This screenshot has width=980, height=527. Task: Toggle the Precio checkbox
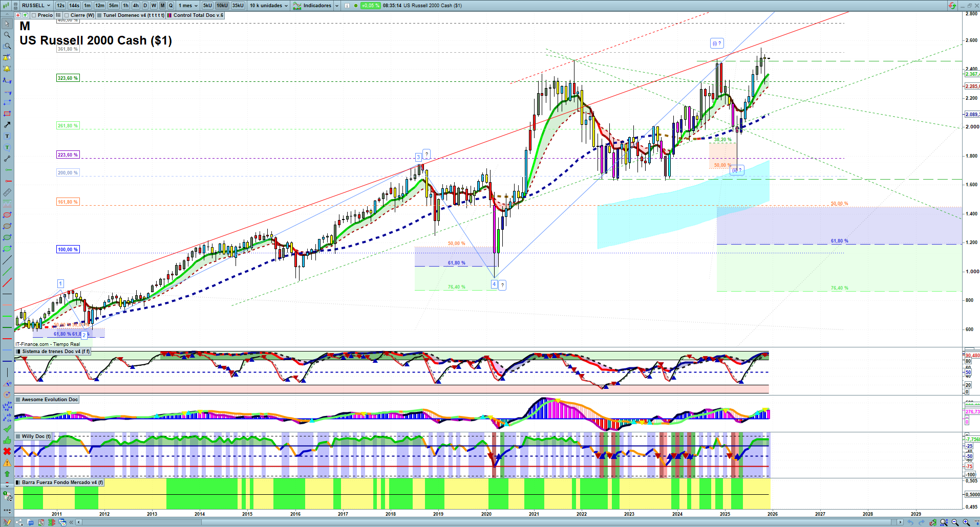pyautogui.click(x=34, y=15)
